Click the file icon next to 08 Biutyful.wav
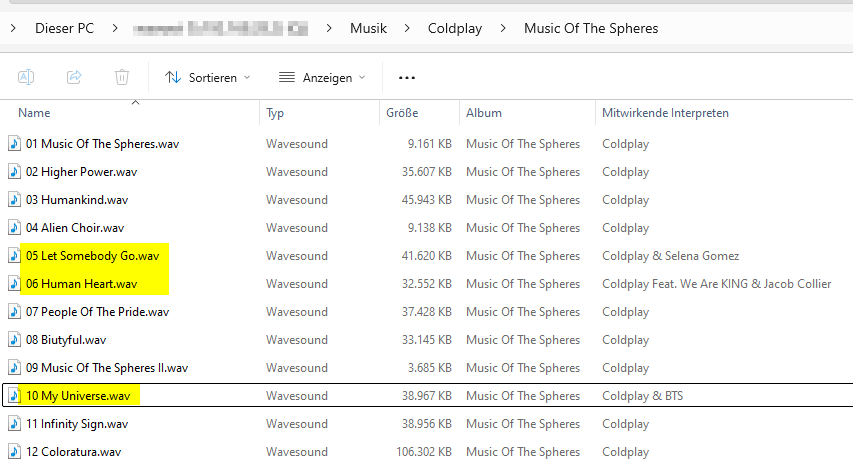The height and width of the screenshot is (468, 853). [14, 340]
